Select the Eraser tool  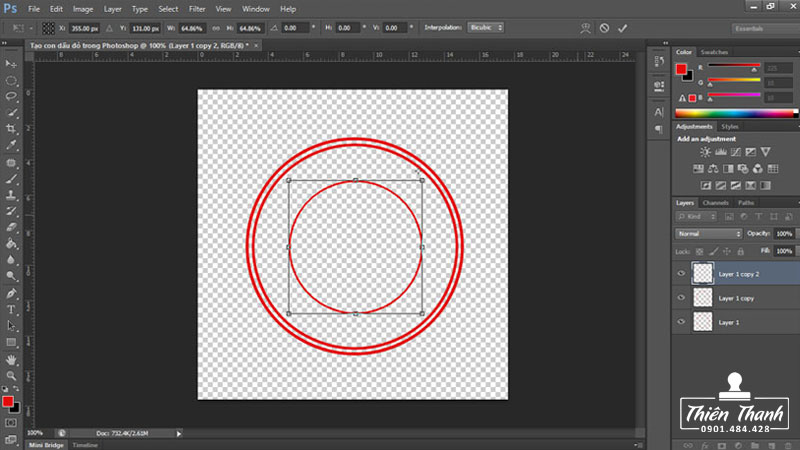11,228
